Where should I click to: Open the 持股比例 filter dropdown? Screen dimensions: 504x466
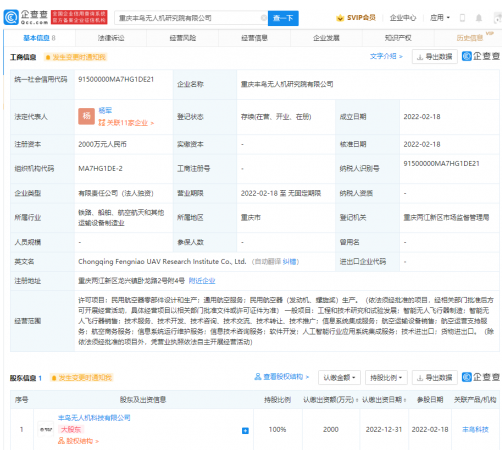(x=386, y=378)
